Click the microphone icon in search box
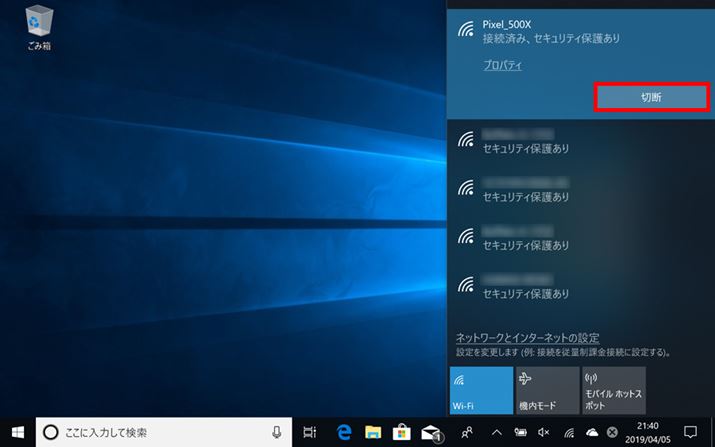The image size is (715, 447). tap(276, 432)
